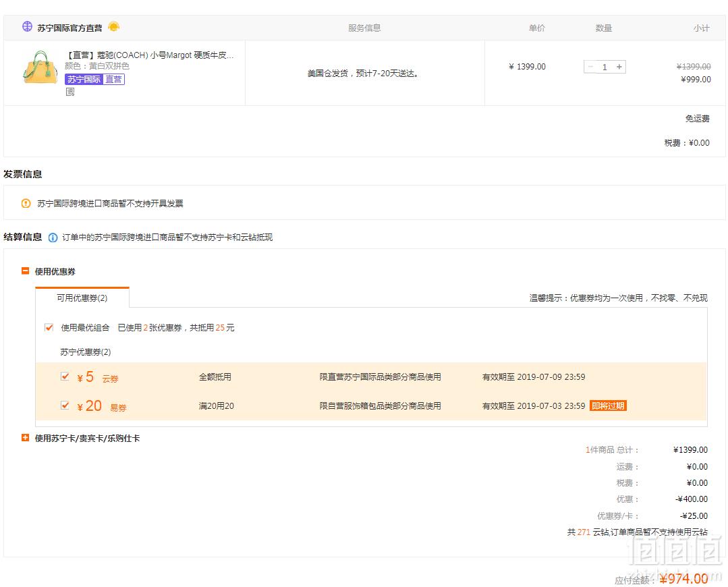Click the 税费：¥0.00 line under the product
Viewport: 728px width, 587px height.
pos(687,142)
